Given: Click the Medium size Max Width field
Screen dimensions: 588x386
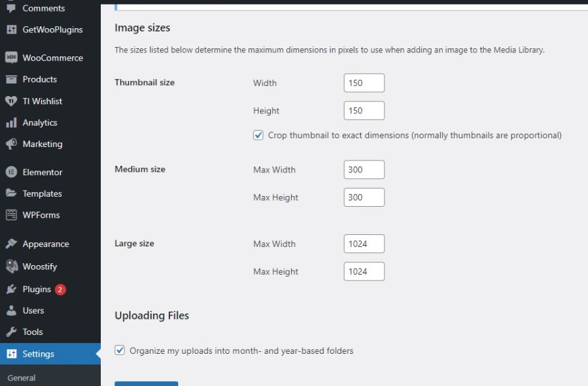Looking at the screenshot, I should click(364, 170).
